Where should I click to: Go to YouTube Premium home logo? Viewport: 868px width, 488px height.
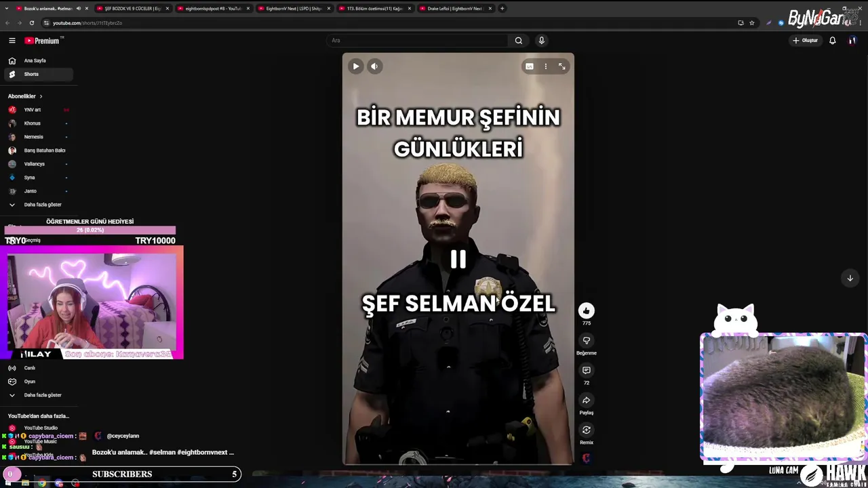43,41
